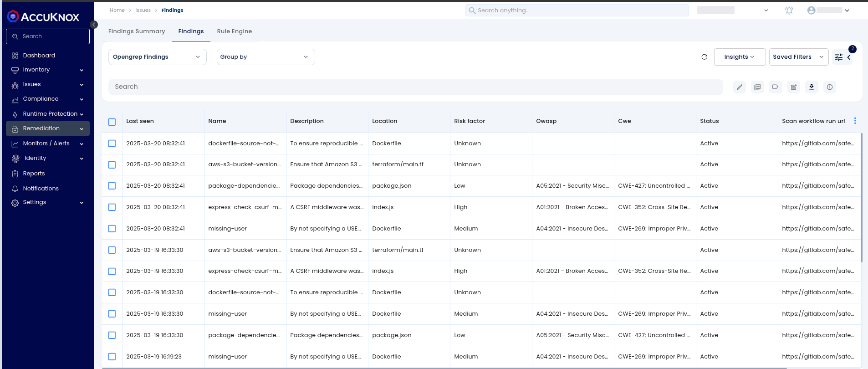Expand the Issues sidebar menu chevron

click(x=82, y=85)
